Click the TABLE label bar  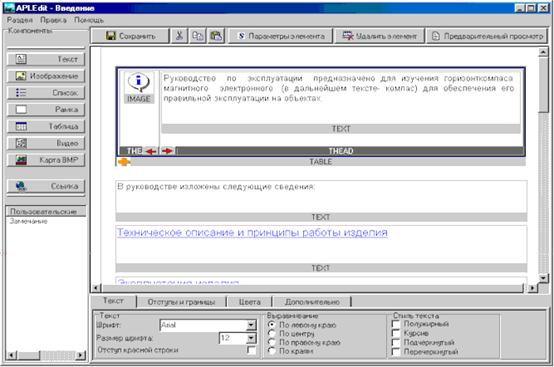tap(321, 162)
